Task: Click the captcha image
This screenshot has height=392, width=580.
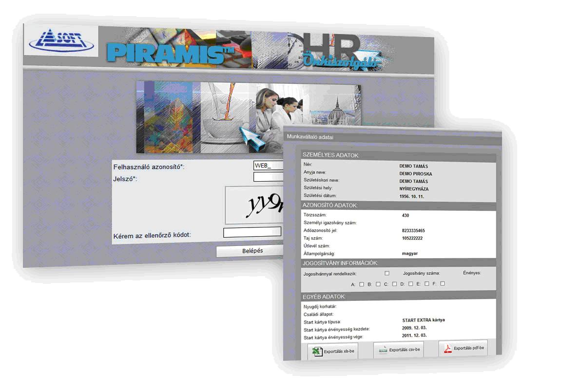Action: tap(254, 205)
